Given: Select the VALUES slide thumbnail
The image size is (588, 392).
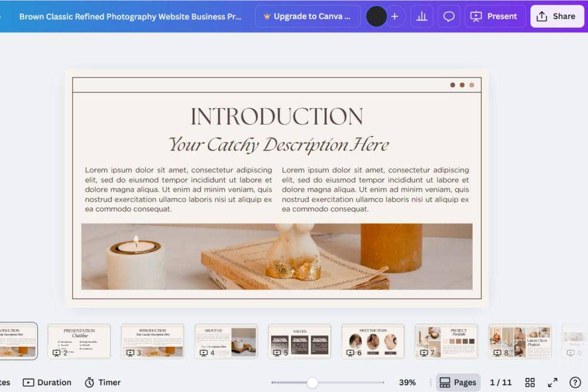Looking at the screenshot, I should (x=299, y=340).
